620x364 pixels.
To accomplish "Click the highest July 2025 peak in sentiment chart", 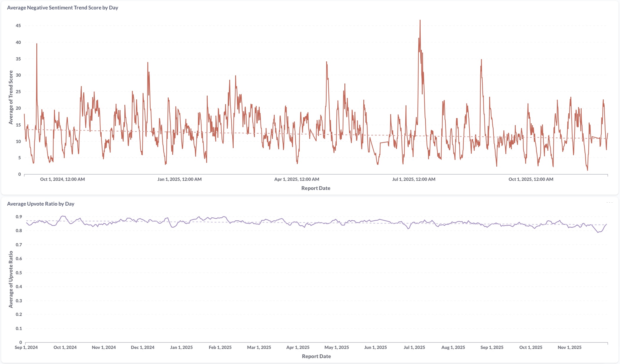I will [x=420, y=21].
